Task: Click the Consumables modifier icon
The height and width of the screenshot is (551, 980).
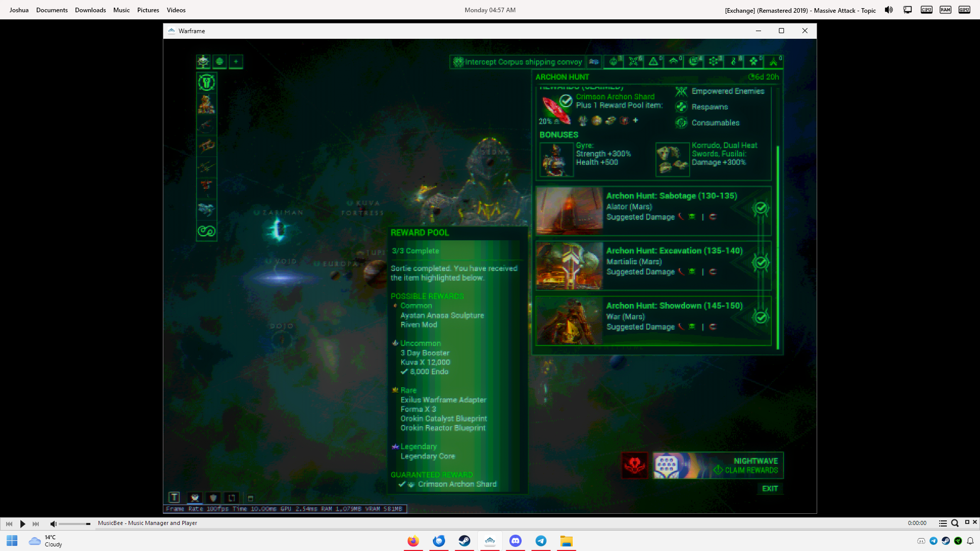Action: pos(681,122)
